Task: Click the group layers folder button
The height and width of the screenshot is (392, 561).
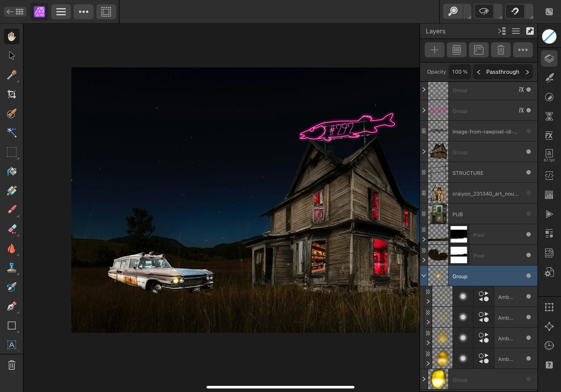Action: (479, 50)
